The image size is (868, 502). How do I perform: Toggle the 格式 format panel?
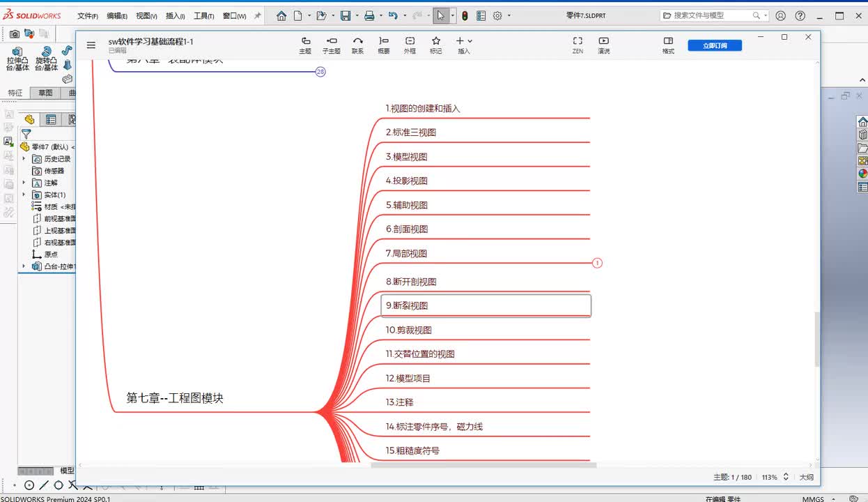pyautogui.click(x=668, y=45)
